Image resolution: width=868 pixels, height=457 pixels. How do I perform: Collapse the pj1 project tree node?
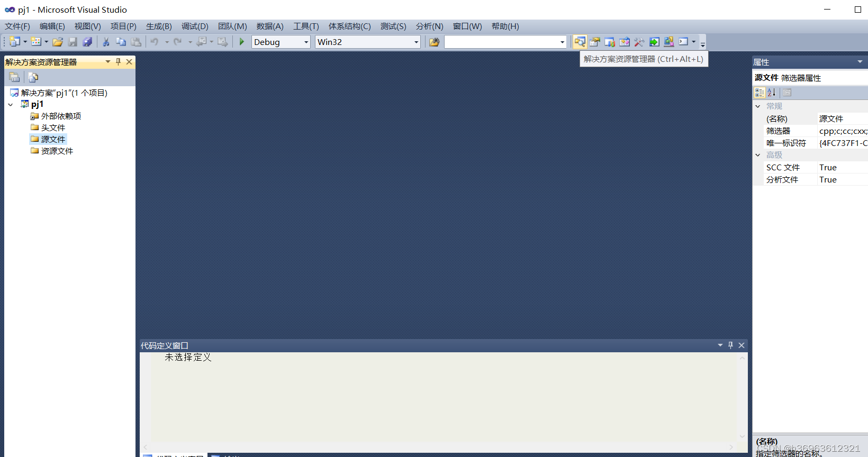click(x=11, y=105)
